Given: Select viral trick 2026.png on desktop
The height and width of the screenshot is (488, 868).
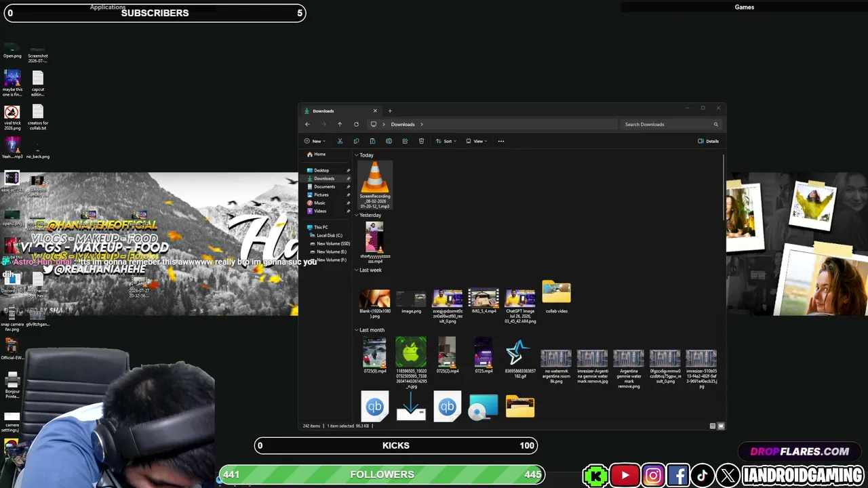Looking at the screenshot, I should click(x=12, y=117).
